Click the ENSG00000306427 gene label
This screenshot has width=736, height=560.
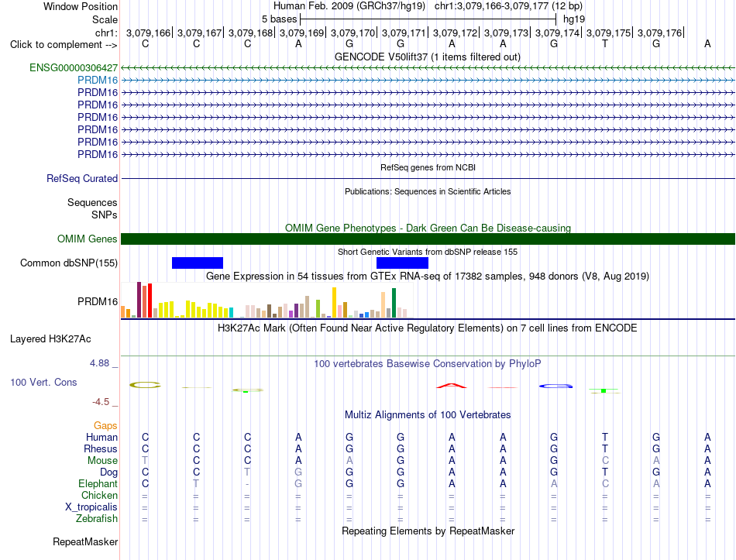pos(74,68)
